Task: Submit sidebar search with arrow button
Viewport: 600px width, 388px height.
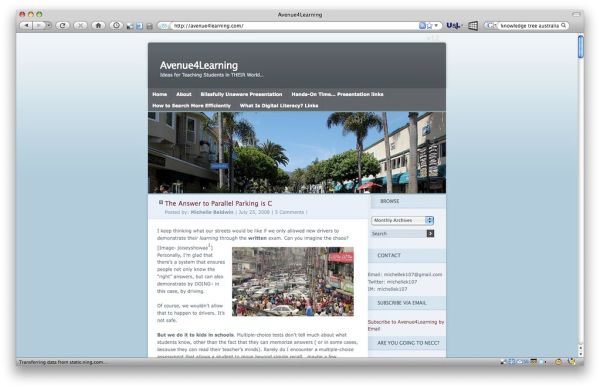Action: [x=430, y=233]
